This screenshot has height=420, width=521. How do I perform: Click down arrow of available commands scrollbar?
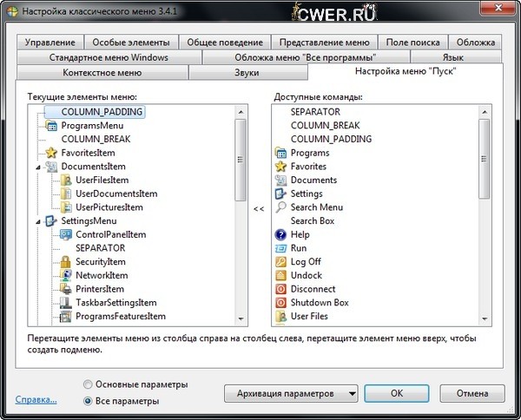coord(485,319)
